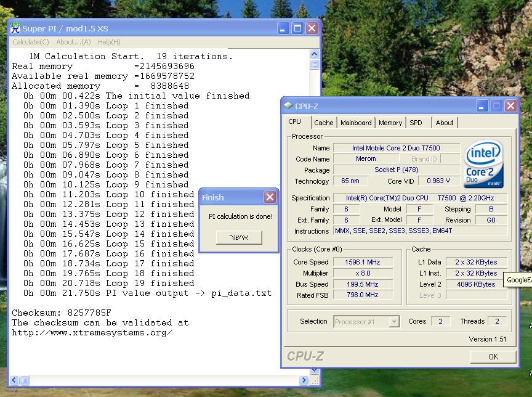This screenshot has height=397, width=532.
Task: Open the Help(H) menu in Super PI
Action: pos(109,42)
